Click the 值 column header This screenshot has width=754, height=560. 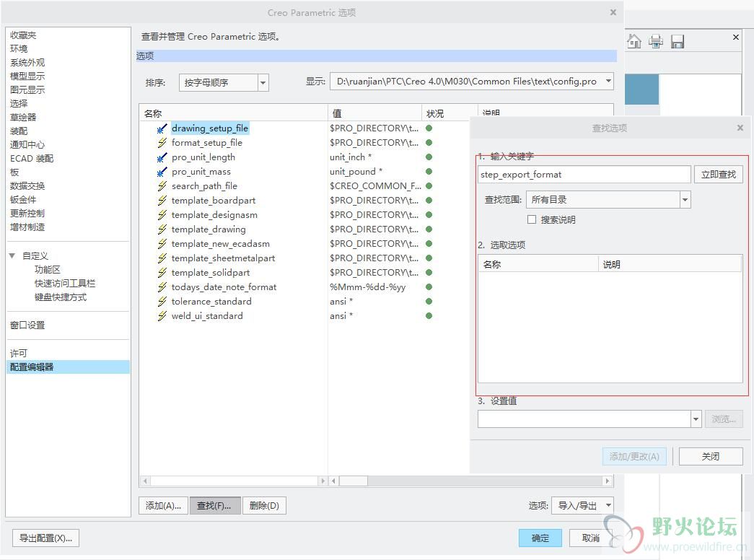374,113
